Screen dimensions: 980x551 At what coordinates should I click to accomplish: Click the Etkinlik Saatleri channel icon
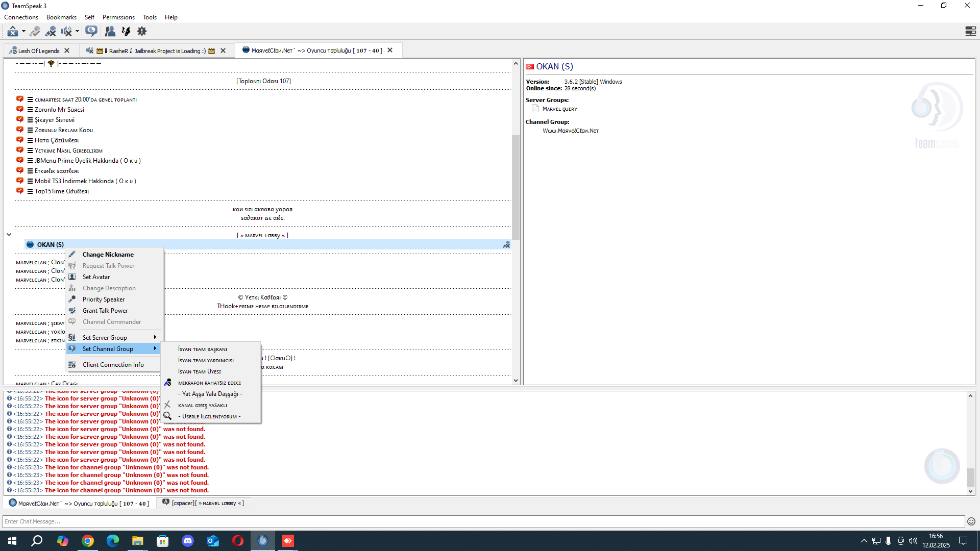point(20,170)
